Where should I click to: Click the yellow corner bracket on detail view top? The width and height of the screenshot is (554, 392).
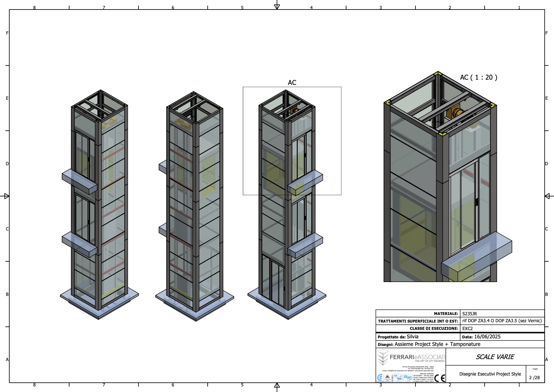pos(438,73)
